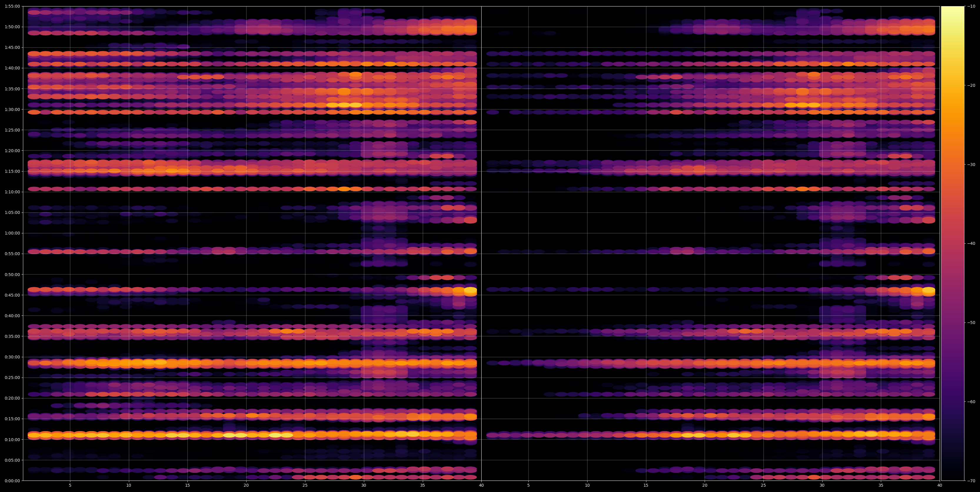The image size is (980, 492).
Task: Click the "15" x-axis tick of the right heatmap
Action: [x=646, y=485]
